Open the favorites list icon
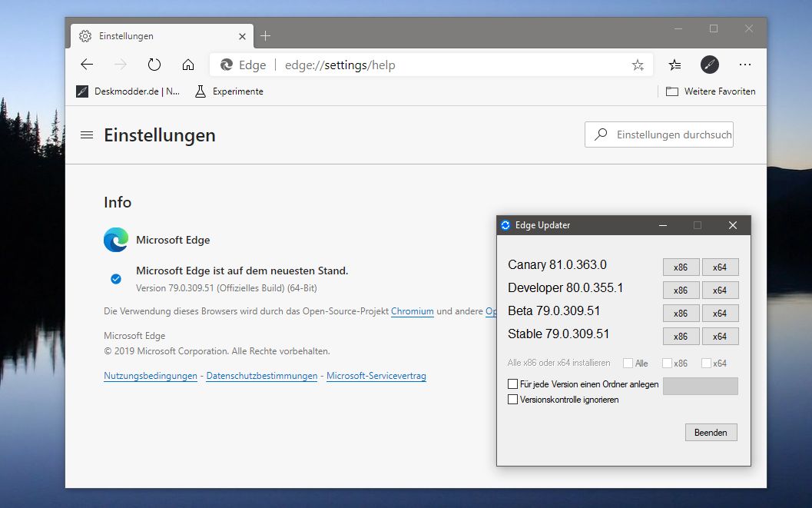This screenshot has width=812, height=508. point(674,65)
